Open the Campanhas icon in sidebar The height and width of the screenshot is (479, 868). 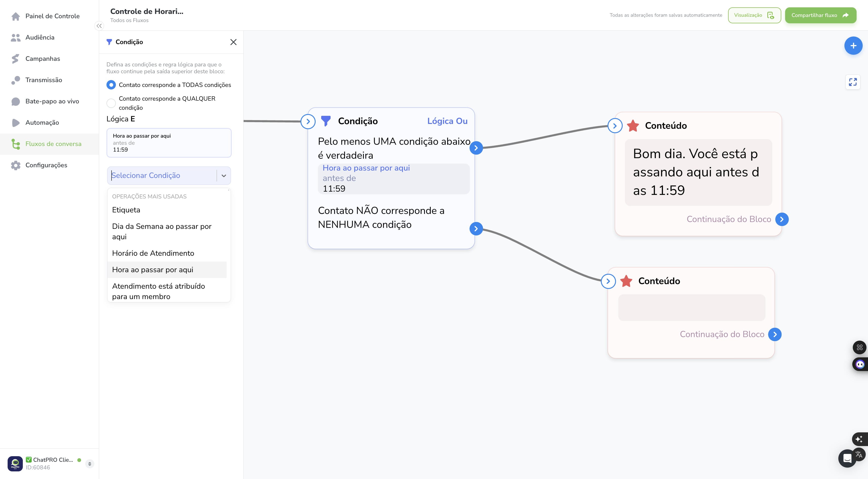point(15,59)
